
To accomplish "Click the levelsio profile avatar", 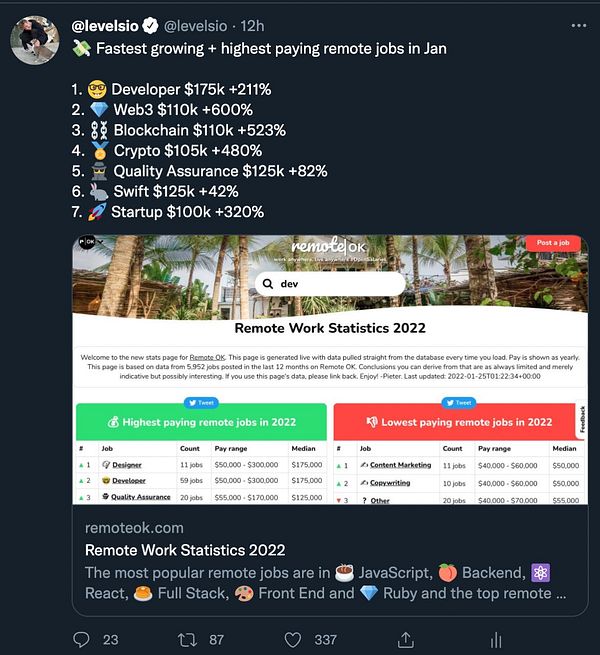I will click(35, 40).
